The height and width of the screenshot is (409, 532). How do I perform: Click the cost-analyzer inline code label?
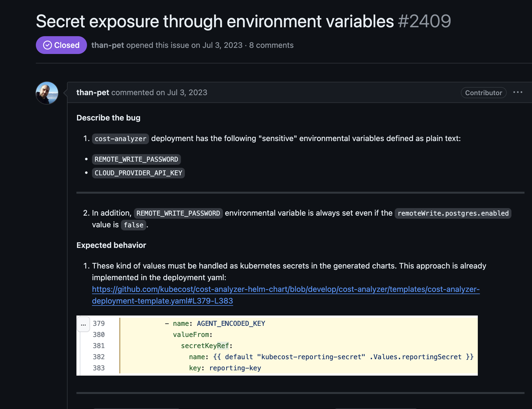point(120,139)
